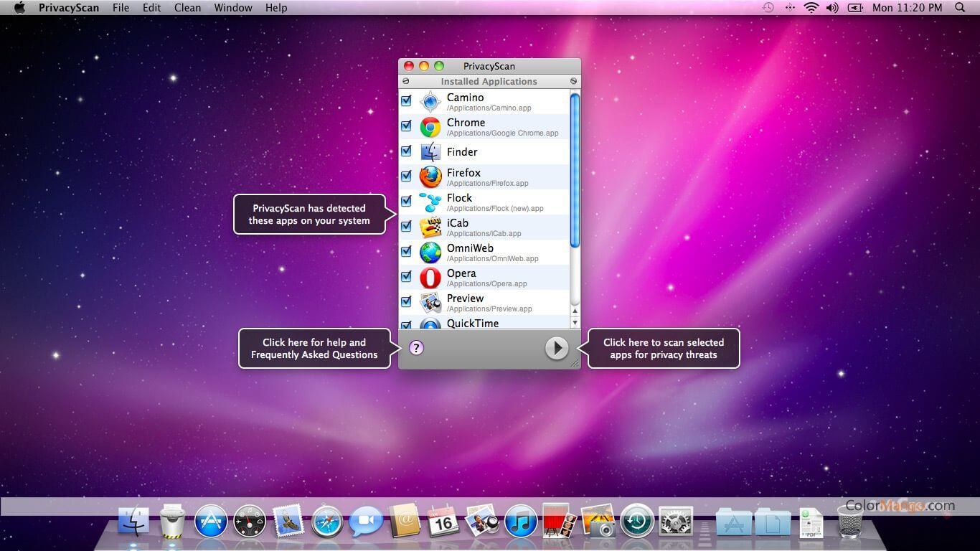
Task: Toggle the Finder checkbox off
Action: point(406,151)
